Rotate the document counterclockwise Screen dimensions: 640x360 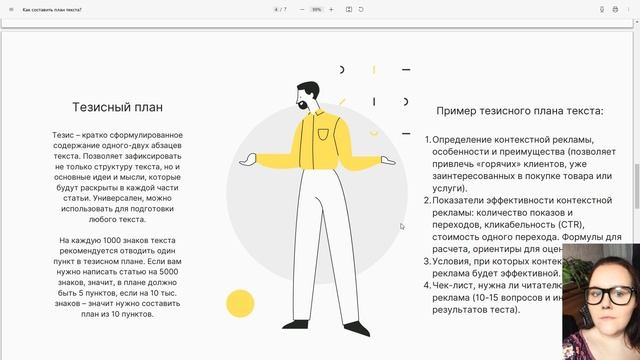361,9
